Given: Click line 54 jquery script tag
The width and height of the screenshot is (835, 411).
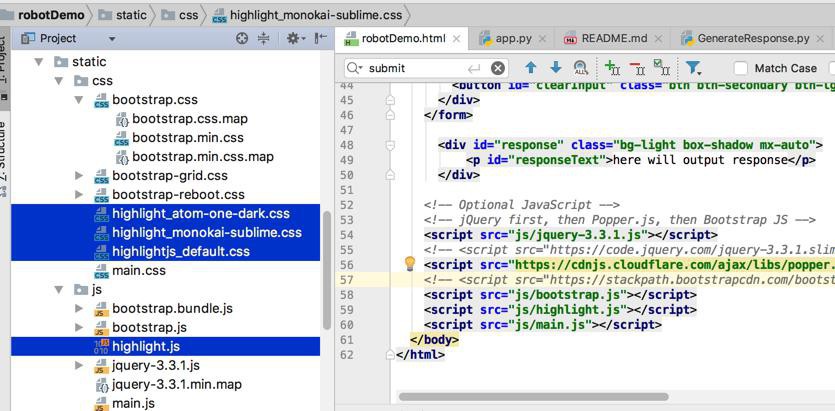Looking at the screenshot, I should click(x=571, y=235).
